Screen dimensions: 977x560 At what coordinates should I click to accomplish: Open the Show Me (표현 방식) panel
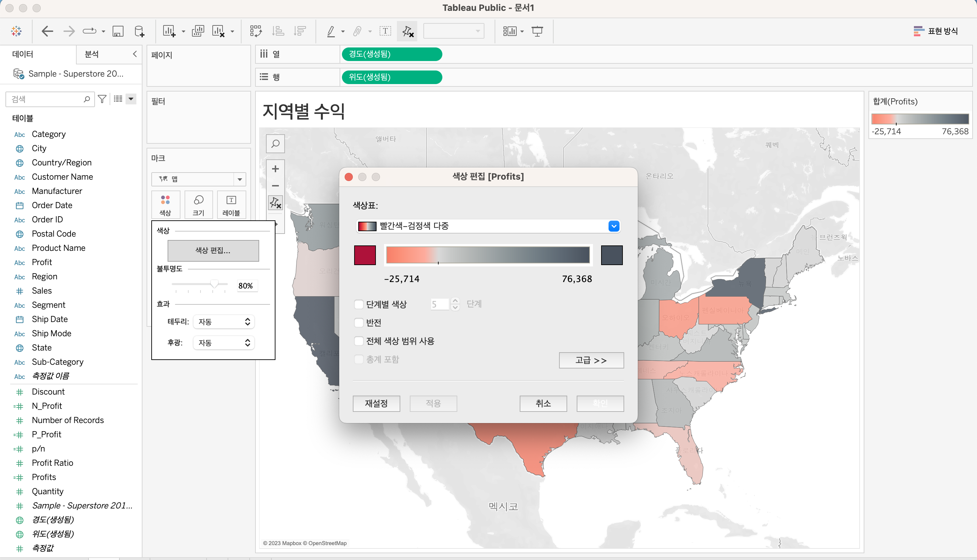935,31
